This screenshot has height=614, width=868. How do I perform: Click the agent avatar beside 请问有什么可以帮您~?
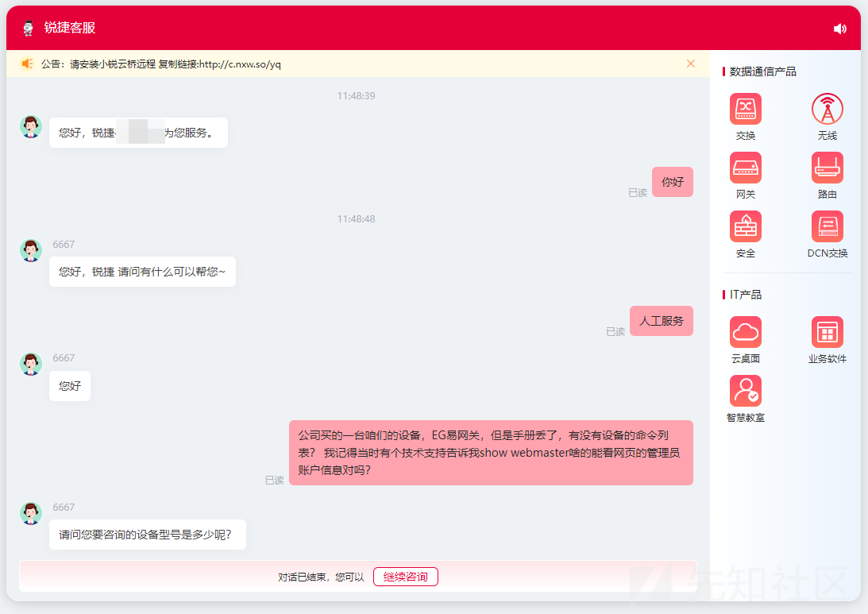click(x=31, y=251)
